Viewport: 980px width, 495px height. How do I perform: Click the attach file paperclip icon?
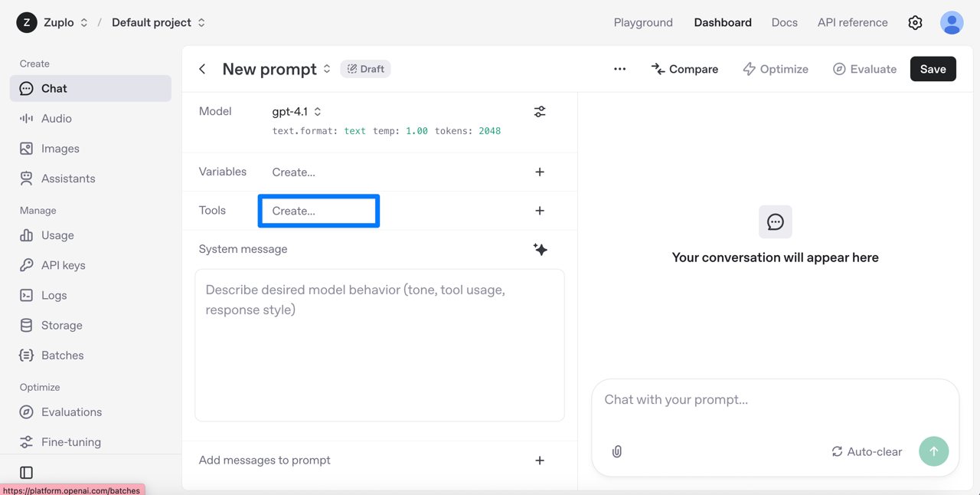point(617,452)
